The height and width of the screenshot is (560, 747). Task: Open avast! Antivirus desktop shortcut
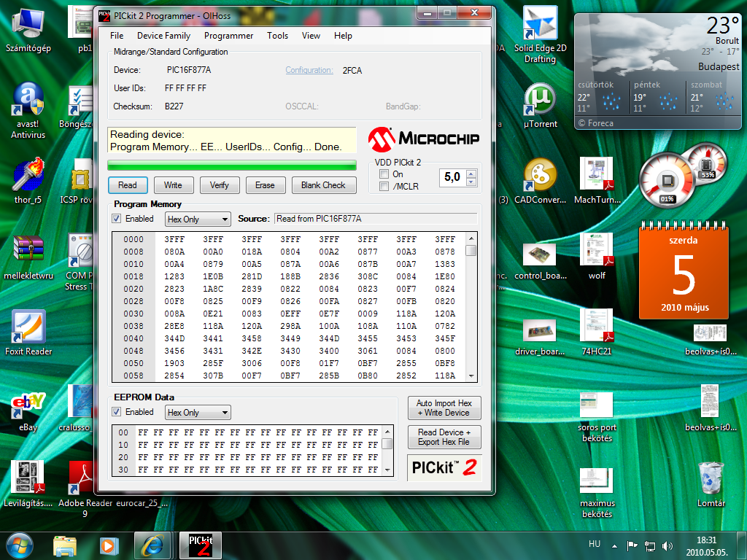pos(28,111)
